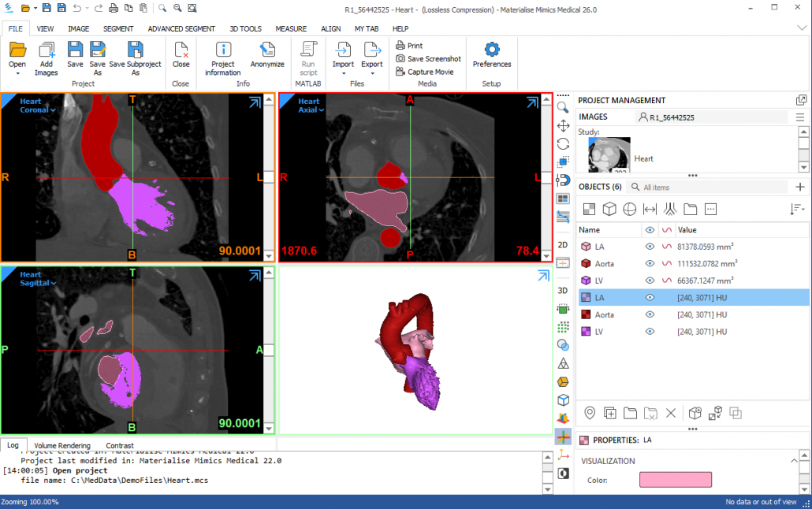Viewport: 812px width, 509px height.
Task: Toggle the crosshair intersection lines icon
Action: 563,437
